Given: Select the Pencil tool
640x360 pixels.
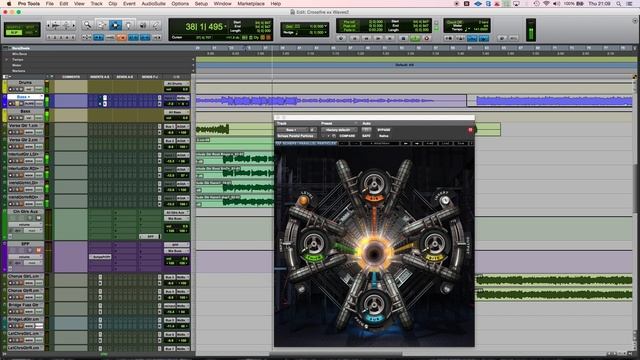Looking at the screenshot, I should [156, 25].
